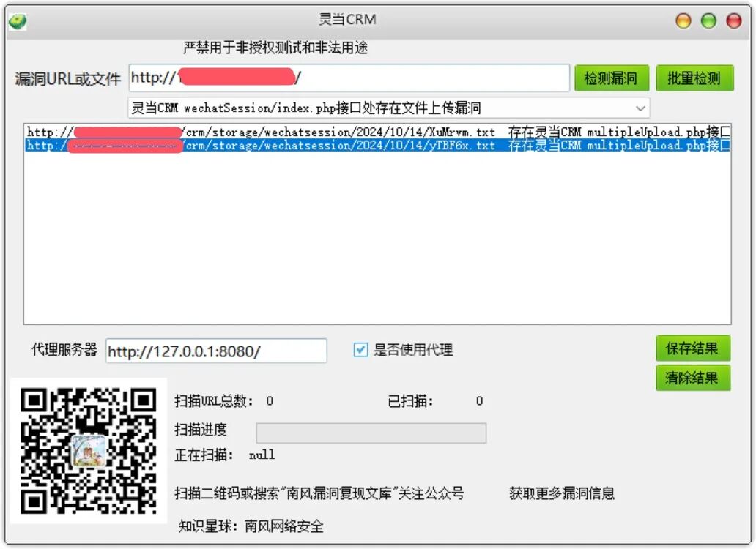Image resolution: width=756 pixels, height=549 pixels.
Task: Click the orange minimize window button
Action: click(x=683, y=20)
